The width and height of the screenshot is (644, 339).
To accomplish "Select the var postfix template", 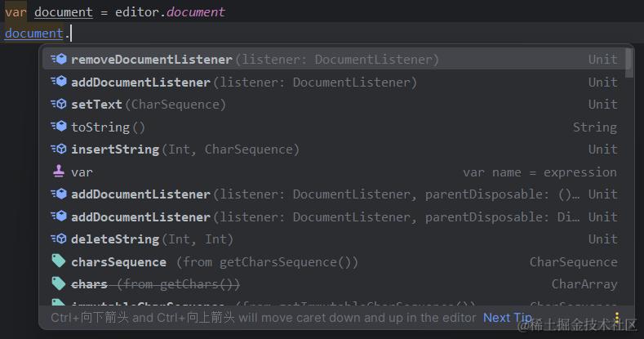I will [334, 172].
